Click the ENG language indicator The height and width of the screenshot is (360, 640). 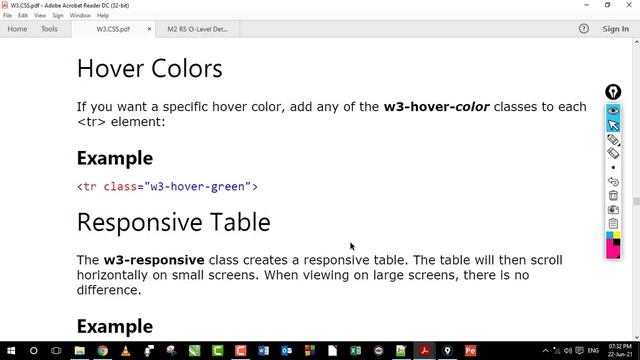coord(593,351)
